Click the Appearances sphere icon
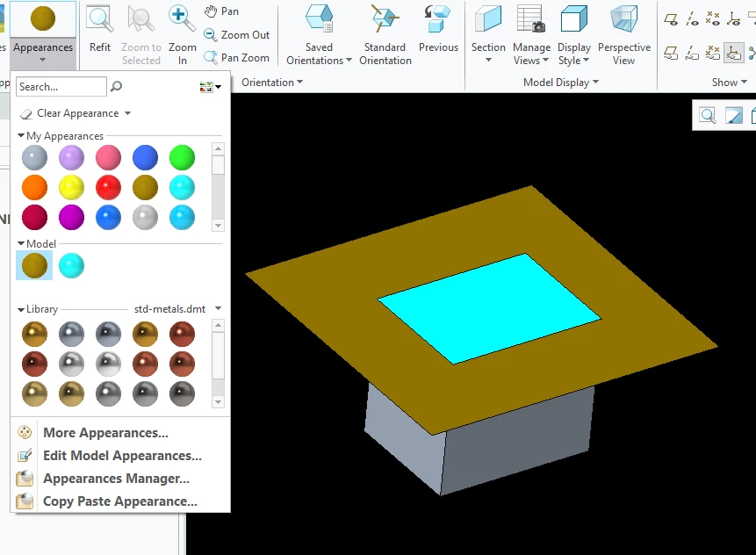Image resolution: width=756 pixels, height=555 pixels. pos(42,18)
